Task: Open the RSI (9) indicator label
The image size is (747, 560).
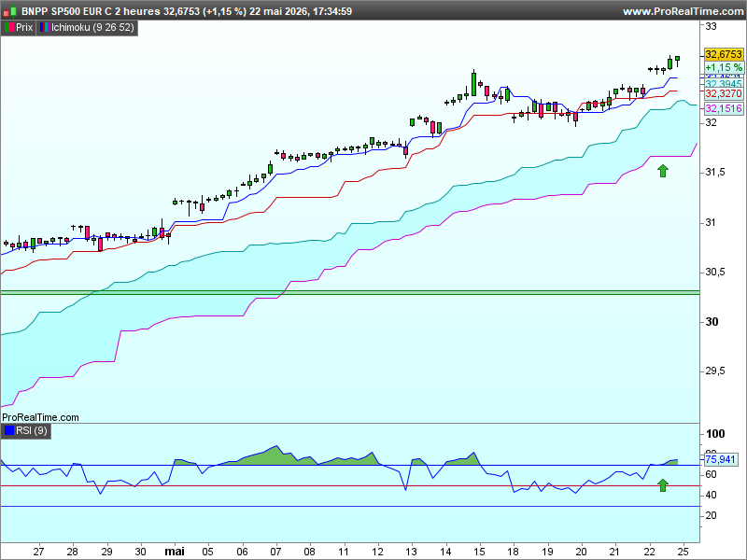Action: pyautogui.click(x=32, y=431)
